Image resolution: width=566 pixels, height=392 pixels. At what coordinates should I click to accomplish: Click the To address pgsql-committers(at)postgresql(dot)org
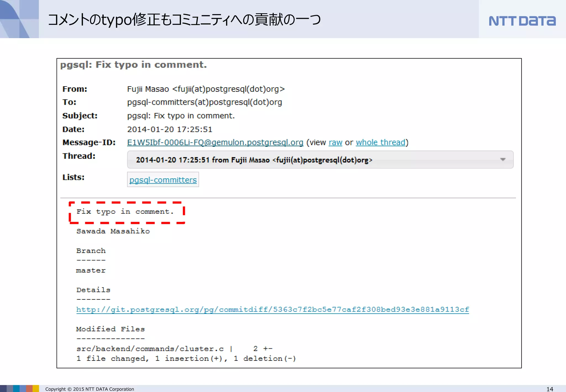(205, 102)
